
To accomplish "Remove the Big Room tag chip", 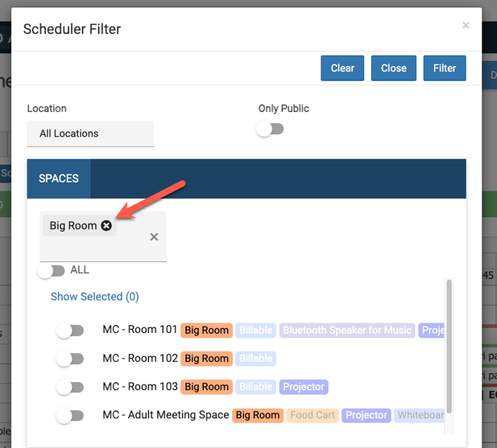I will [107, 225].
